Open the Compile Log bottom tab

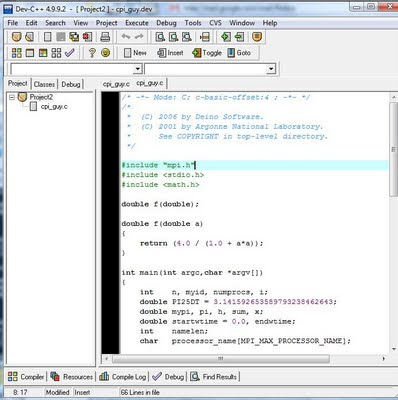pos(123,377)
